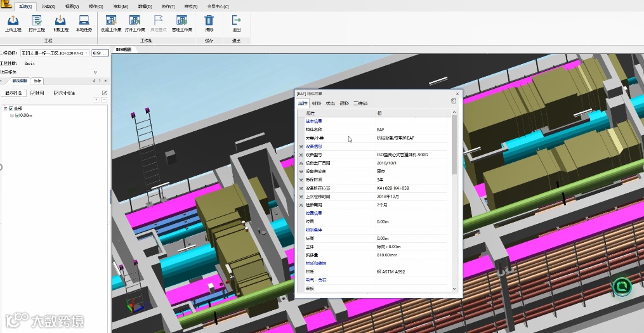Open 本地任务 local tasks icon
644x333 pixels.
(84, 21)
